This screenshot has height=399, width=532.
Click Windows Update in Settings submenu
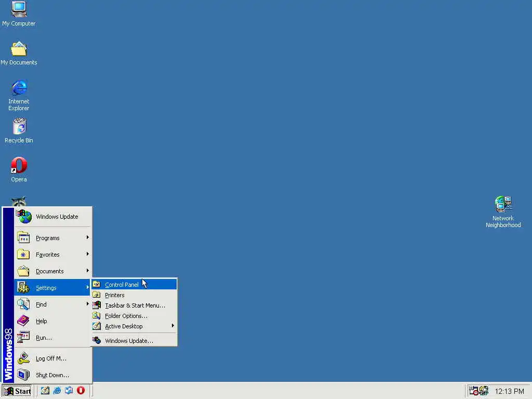click(134, 341)
